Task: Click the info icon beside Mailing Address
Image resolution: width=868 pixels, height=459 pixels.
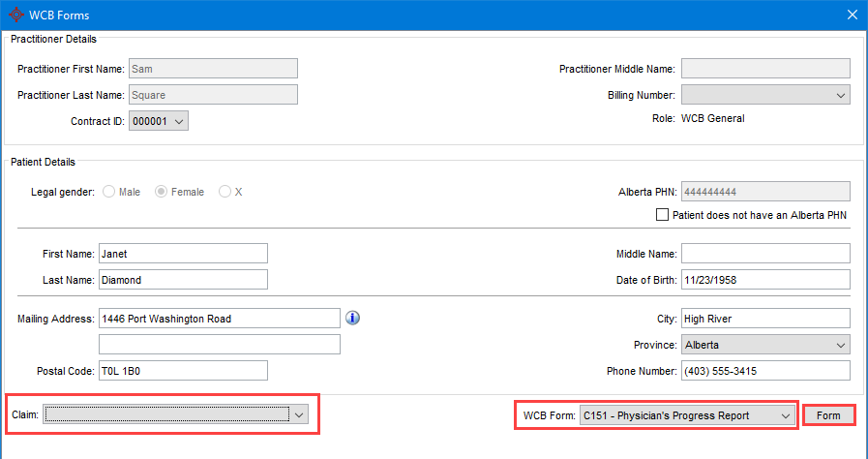Action: click(x=352, y=318)
